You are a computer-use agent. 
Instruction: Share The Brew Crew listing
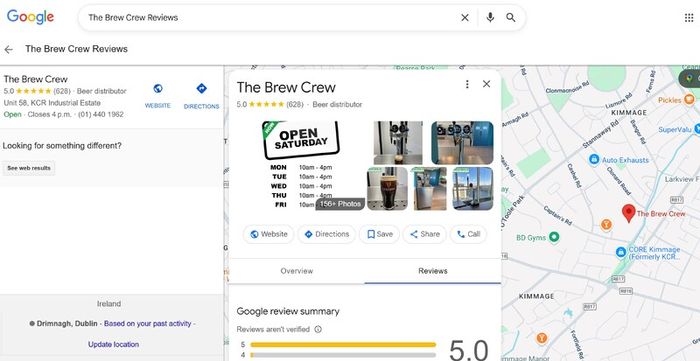click(425, 234)
